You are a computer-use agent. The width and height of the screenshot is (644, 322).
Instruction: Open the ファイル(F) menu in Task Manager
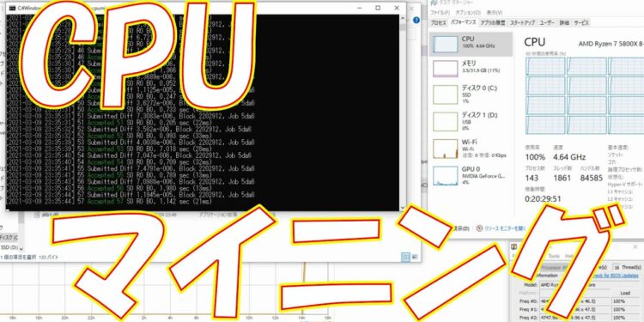[440, 13]
